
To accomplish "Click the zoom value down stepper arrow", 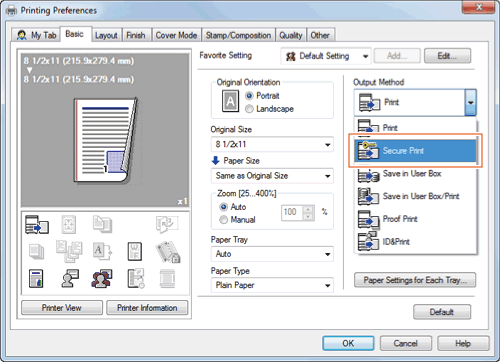I will [x=309, y=217].
